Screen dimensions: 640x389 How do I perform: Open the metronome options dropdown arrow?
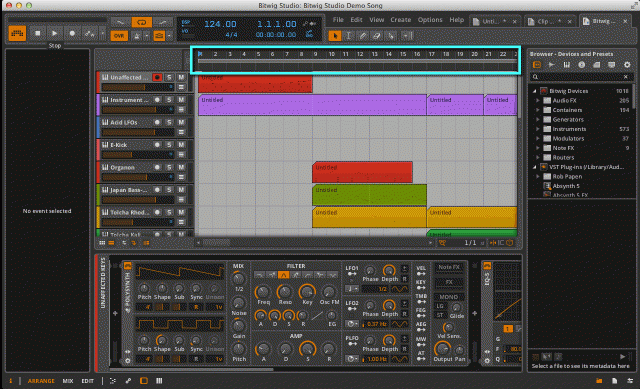point(146,36)
